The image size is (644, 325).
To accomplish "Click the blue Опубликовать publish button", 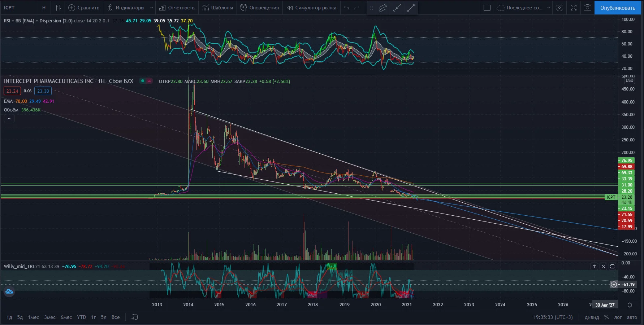I will click(x=618, y=8).
